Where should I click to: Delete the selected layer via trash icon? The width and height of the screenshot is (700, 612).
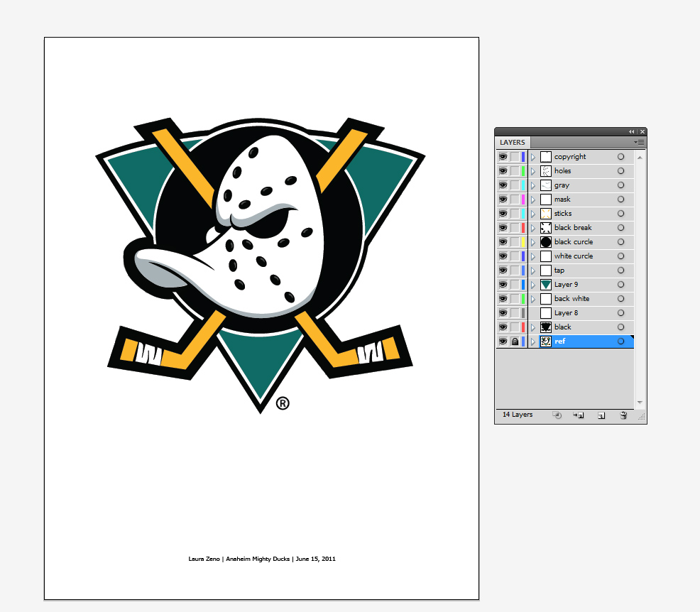pyautogui.click(x=624, y=415)
